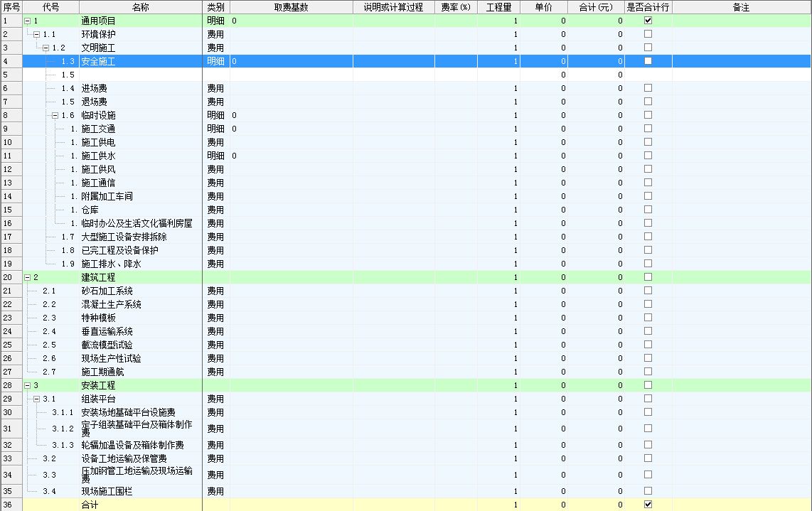
Task: Collapse the 组装平台 node
Action: [x=37, y=399]
